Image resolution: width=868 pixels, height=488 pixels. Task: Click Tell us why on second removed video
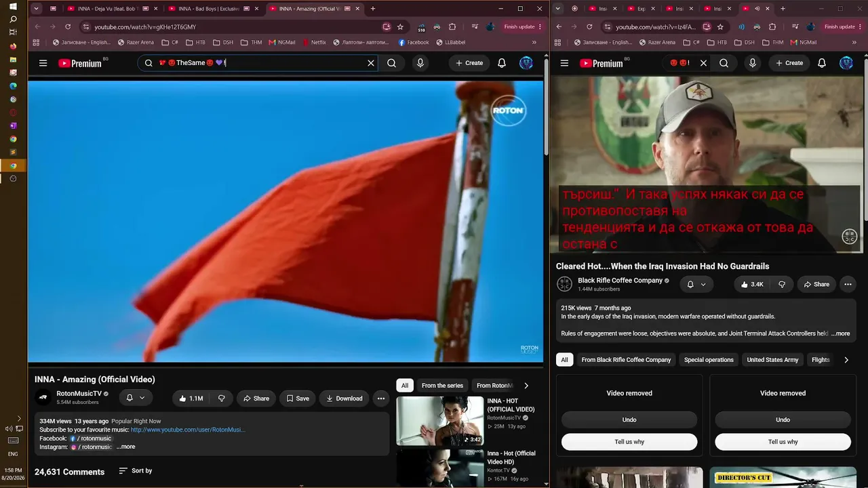pos(783,442)
